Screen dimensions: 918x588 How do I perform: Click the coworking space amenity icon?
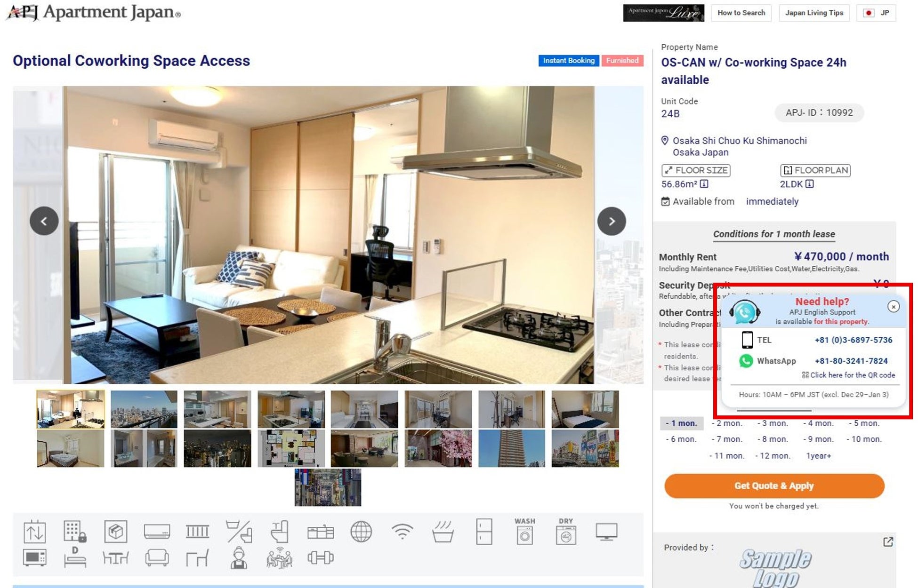(x=279, y=558)
